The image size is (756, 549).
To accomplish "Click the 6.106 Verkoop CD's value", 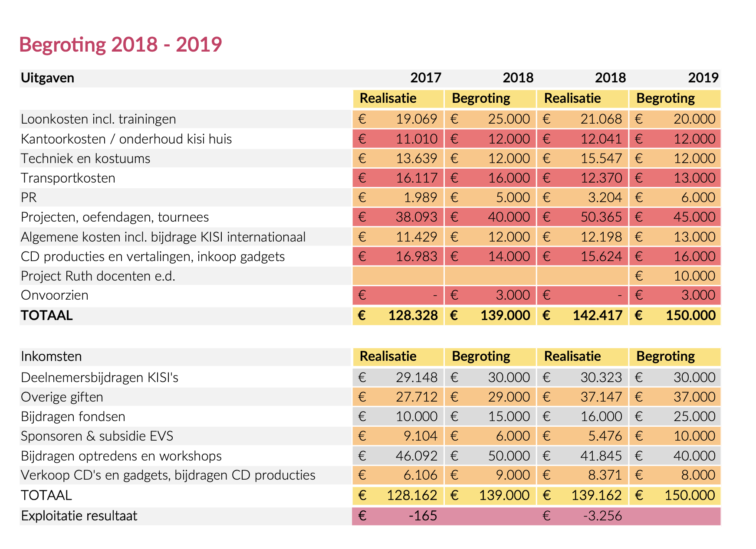I will tap(421, 475).
